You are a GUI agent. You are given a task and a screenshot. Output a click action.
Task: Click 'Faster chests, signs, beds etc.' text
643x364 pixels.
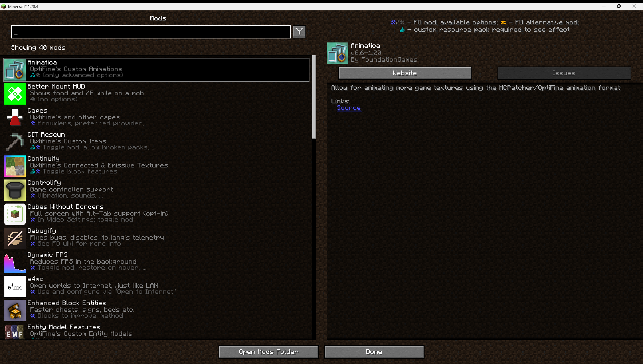click(82, 310)
